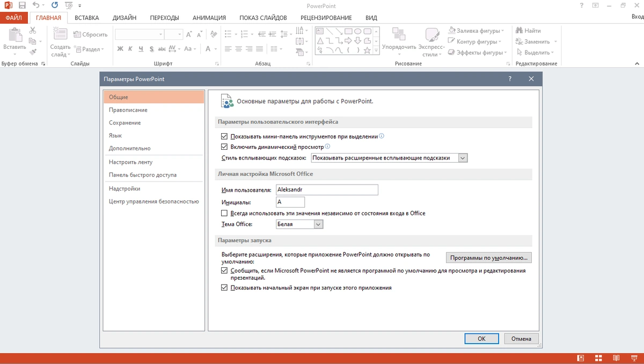
Task: Click the bulleted list icon
Action: point(228,34)
